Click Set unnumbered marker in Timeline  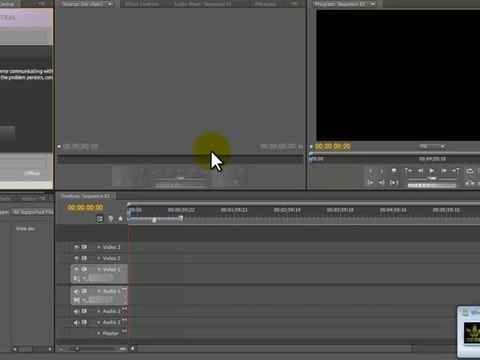point(120,219)
